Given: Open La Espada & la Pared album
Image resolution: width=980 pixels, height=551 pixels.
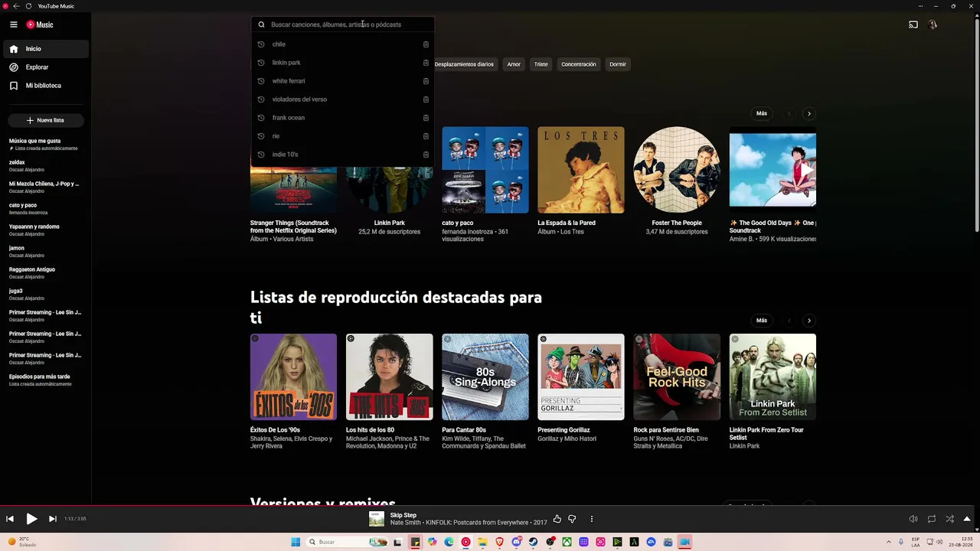Looking at the screenshot, I should tap(581, 170).
